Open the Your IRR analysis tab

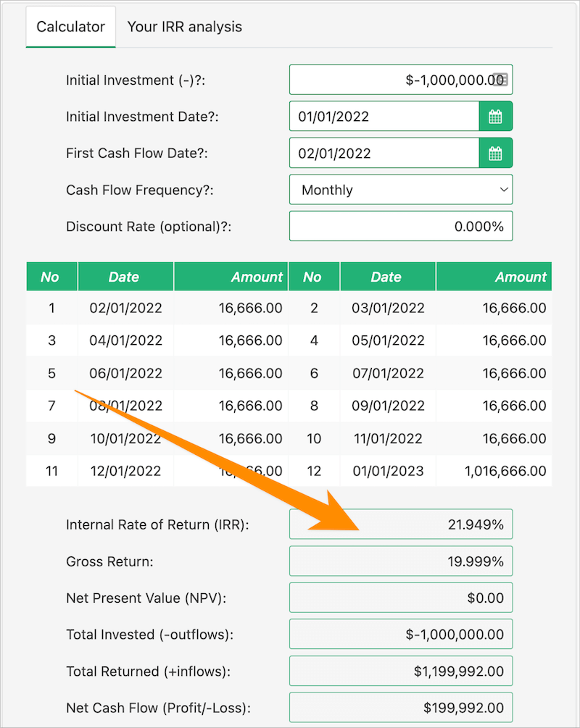click(x=184, y=27)
